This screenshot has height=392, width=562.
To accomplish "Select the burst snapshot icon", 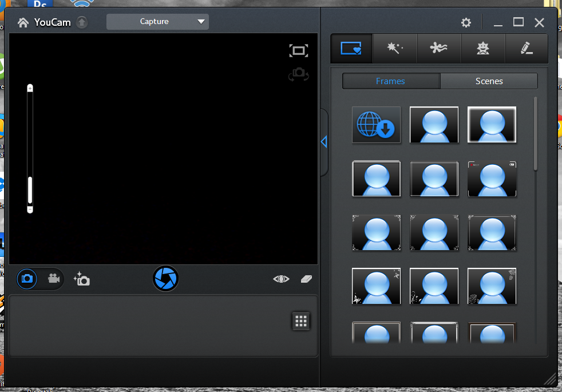I will [x=82, y=279].
